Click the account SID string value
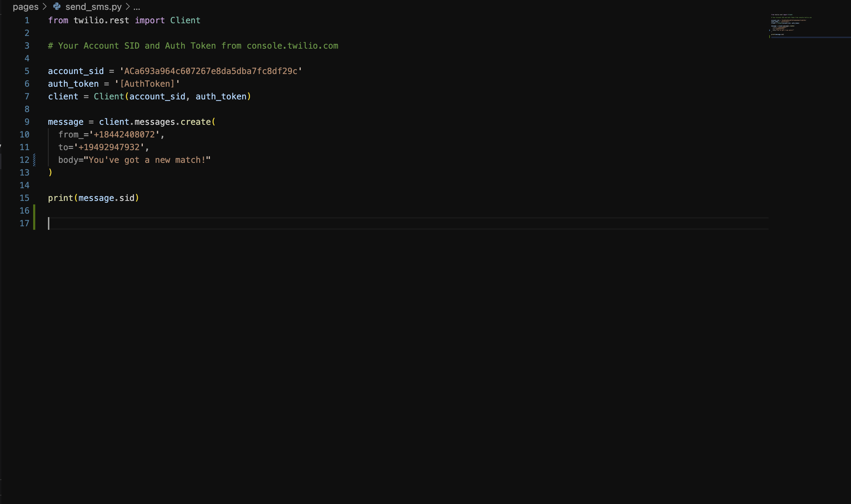This screenshot has height=504, width=851. (210, 71)
